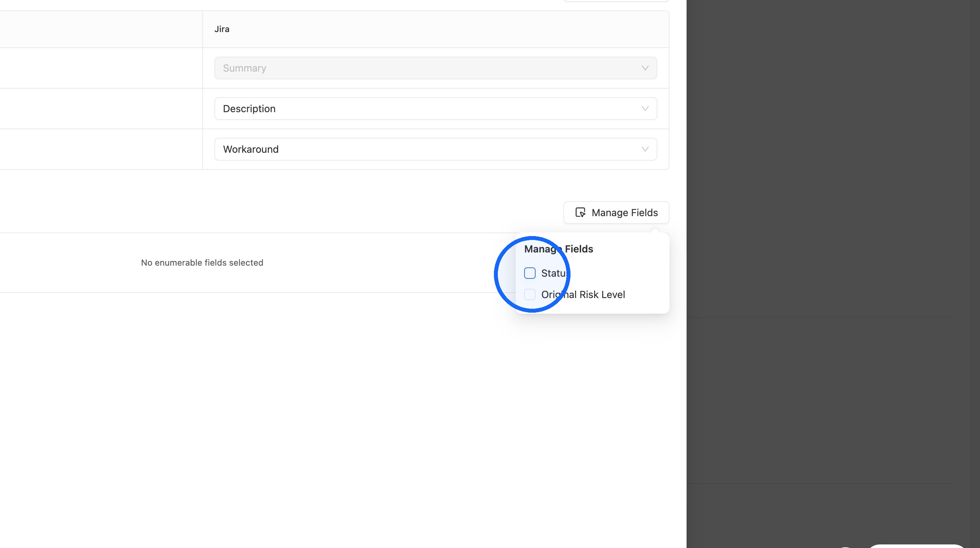This screenshot has width=980, height=548.
Task: Open the disabled Summary dropdown
Action: pyautogui.click(x=436, y=68)
